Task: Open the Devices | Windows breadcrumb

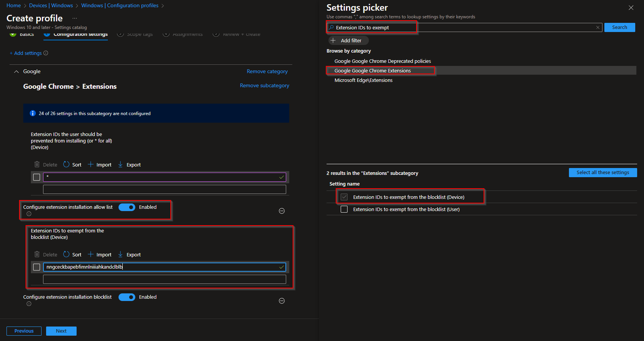Action: 51,5
